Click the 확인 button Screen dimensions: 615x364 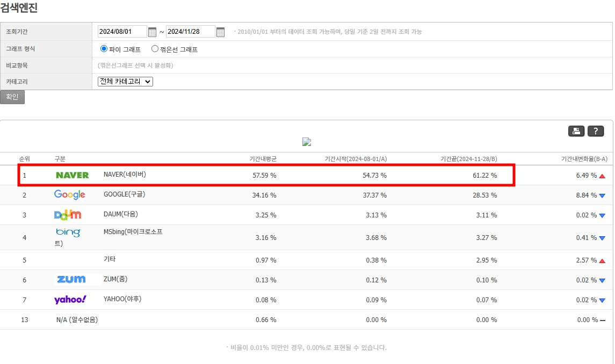click(12, 97)
